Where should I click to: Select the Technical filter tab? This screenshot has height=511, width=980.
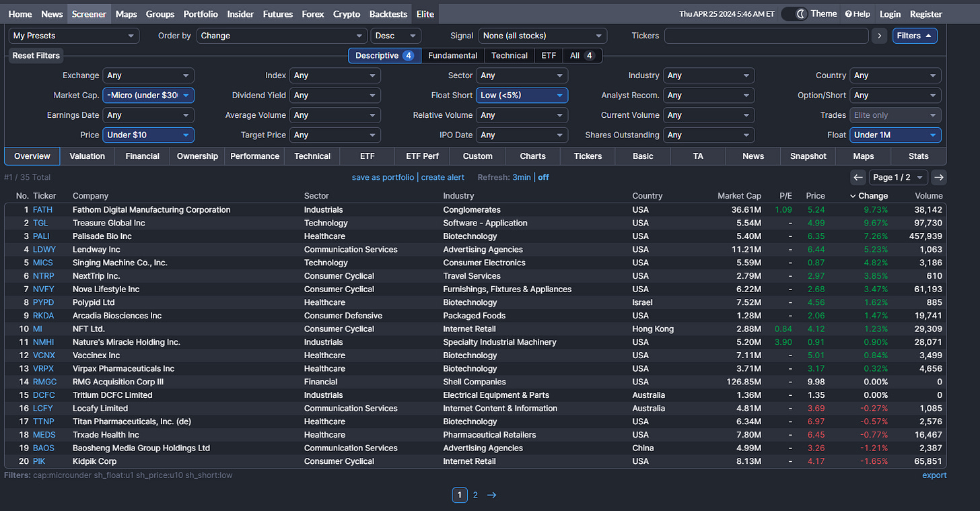pyautogui.click(x=509, y=56)
